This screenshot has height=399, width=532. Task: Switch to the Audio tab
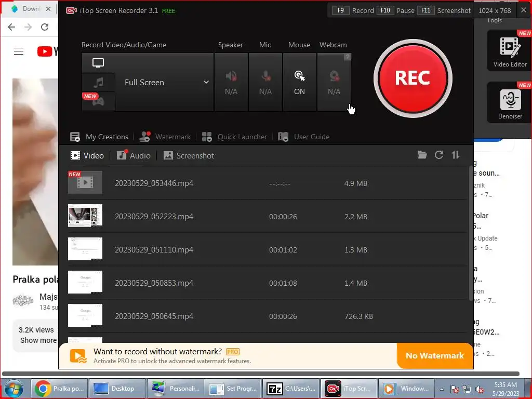[x=134, y=156]
